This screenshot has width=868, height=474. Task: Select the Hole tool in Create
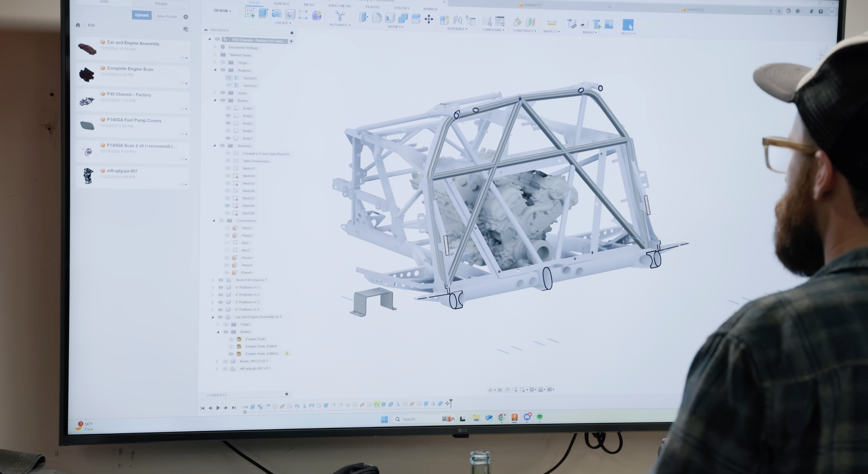click(290, 14)
